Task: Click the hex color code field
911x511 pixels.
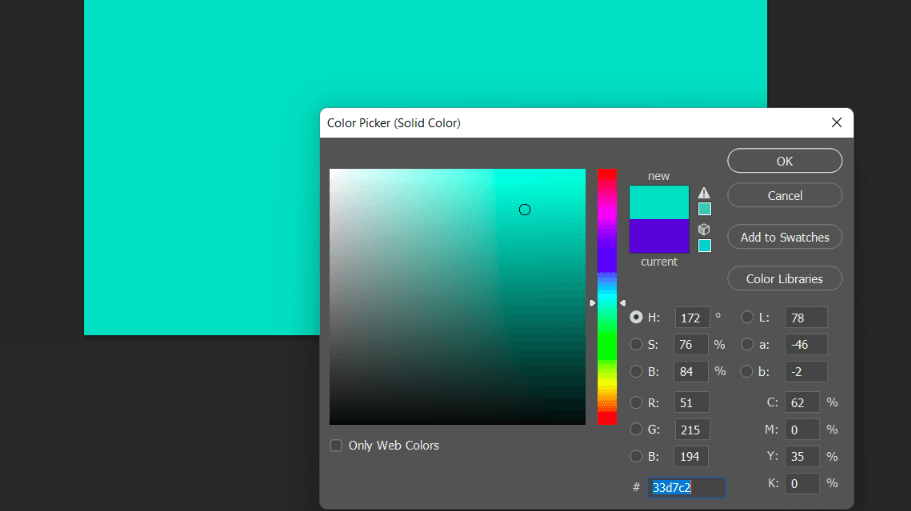Action: [x=687, y=487]
